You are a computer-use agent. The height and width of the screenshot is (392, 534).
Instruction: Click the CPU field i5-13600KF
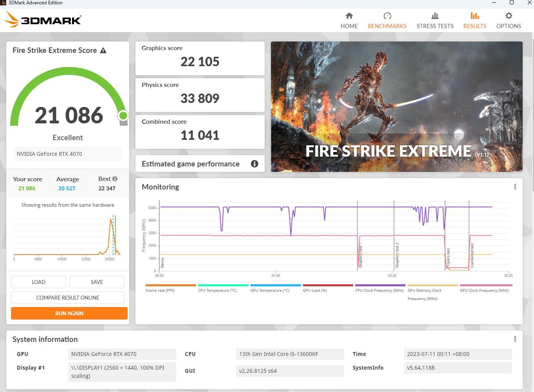coord(290,354)
